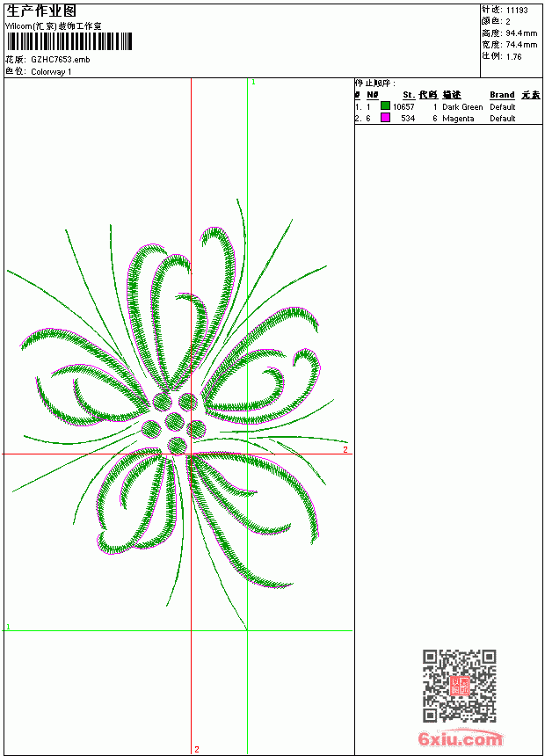Viewport: 545px width, 756px height.
Task: Select the Magenta description text
Action: pyautogui.click(x=458, y=119)
